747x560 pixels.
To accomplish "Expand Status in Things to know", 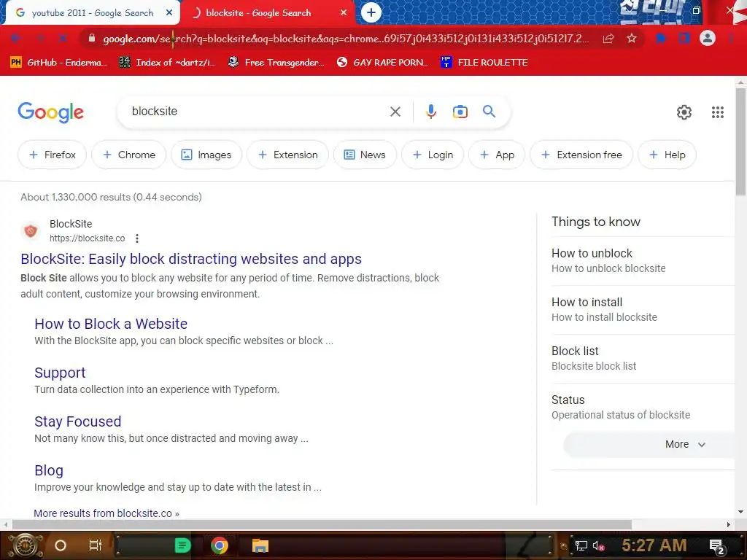I will point(643,407).
